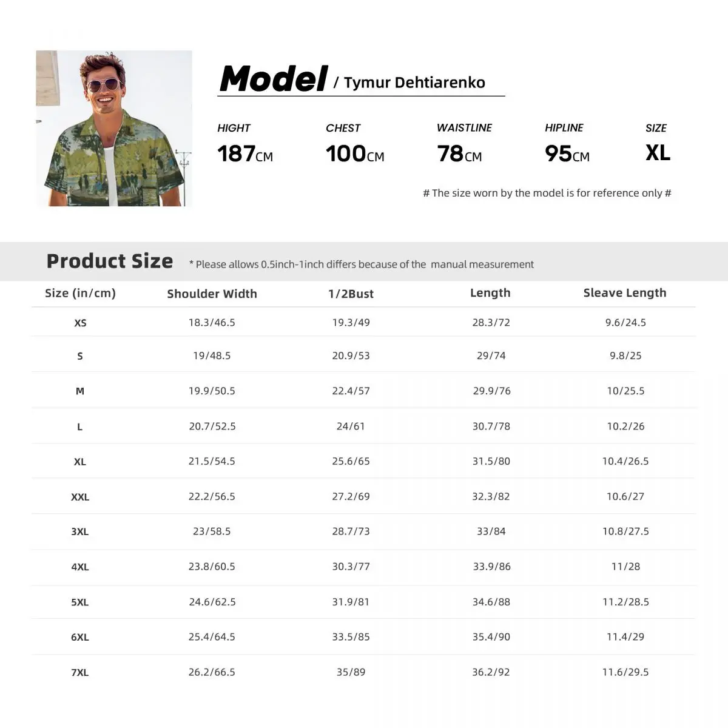Select the 7XL size row label
The image size is (728, 728).
pos(80,672)
